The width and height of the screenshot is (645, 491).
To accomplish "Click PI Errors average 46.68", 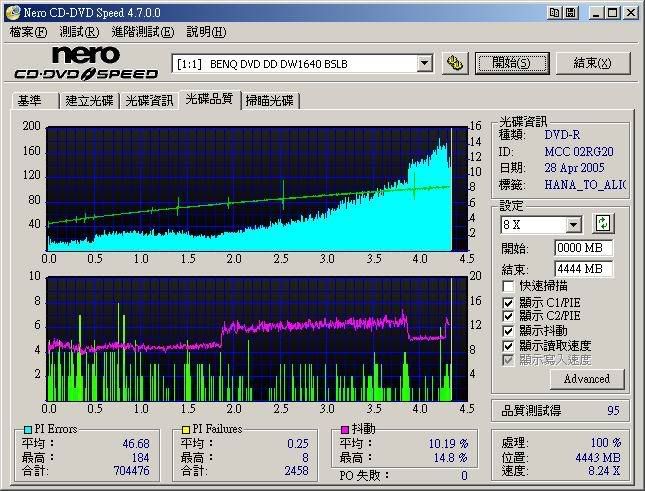I will click(136, 444).
